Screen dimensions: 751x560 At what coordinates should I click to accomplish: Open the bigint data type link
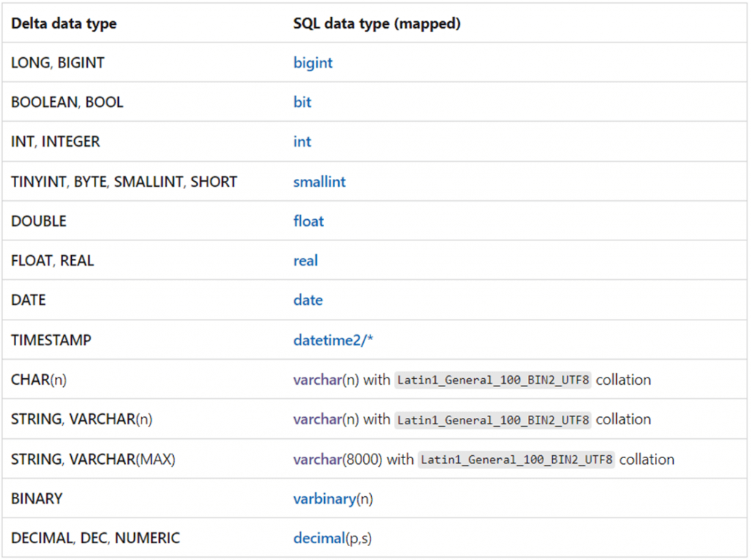click(x=312, y=63)
